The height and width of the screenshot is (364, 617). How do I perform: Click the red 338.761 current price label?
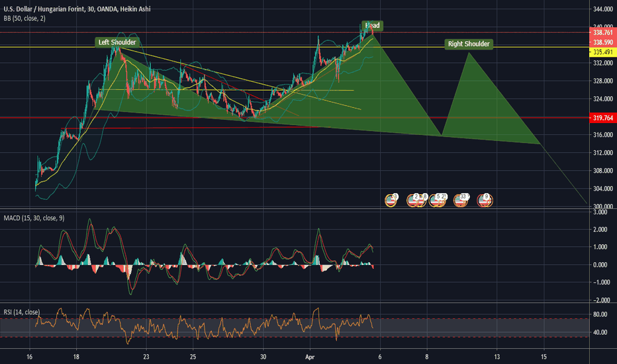tap(603, 32)
